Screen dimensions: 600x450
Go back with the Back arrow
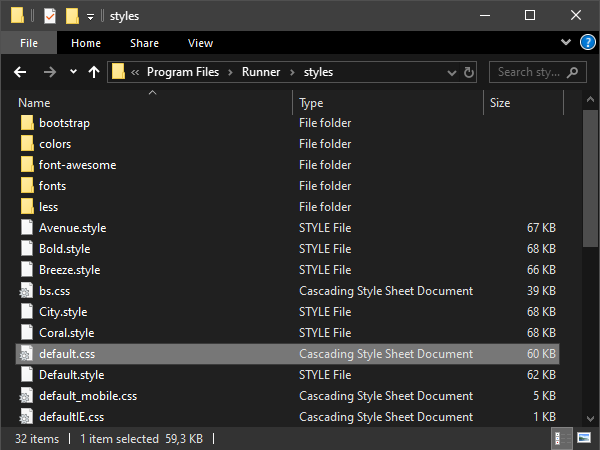click(20, 72)
